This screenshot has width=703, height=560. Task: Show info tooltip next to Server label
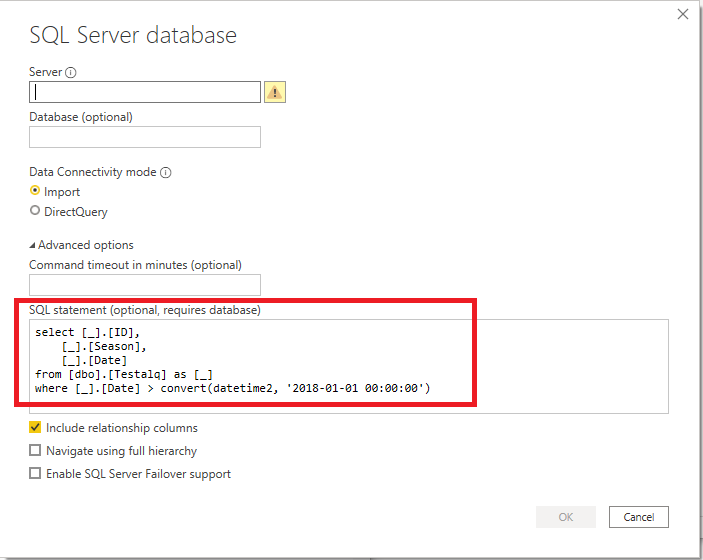[70, 72]
